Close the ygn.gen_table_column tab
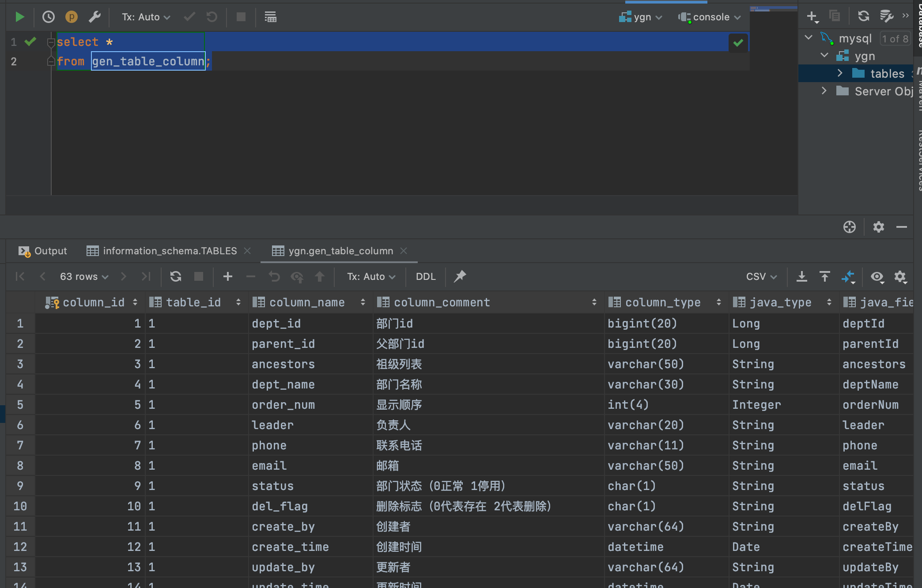 [x=404, y=251]
